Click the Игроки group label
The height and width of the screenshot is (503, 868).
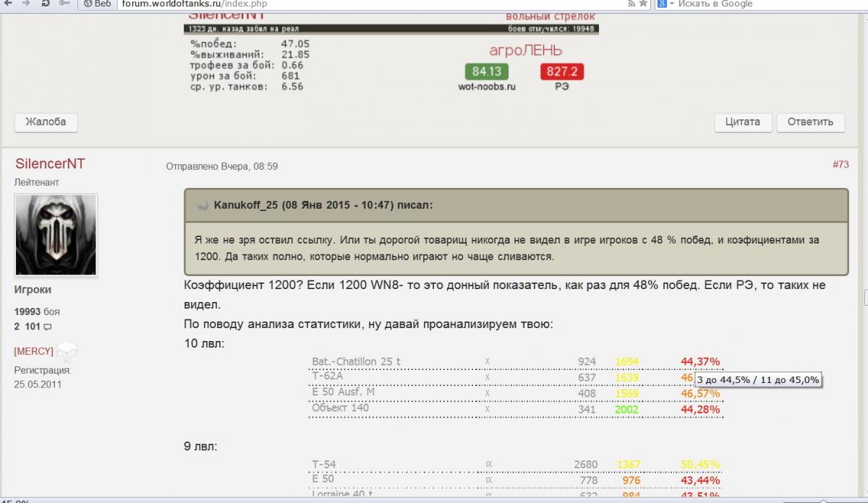coord(33,289)
